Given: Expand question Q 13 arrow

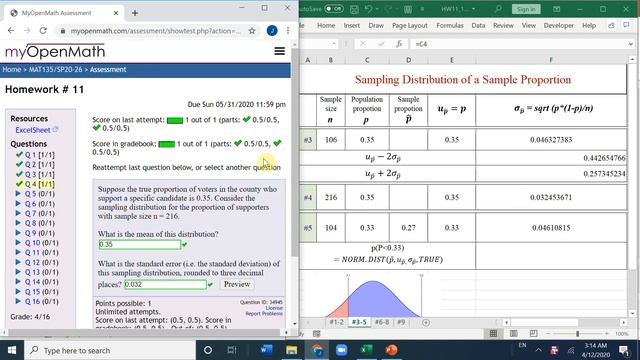Looking at the screenshot, I should click(x=18, y=272).
